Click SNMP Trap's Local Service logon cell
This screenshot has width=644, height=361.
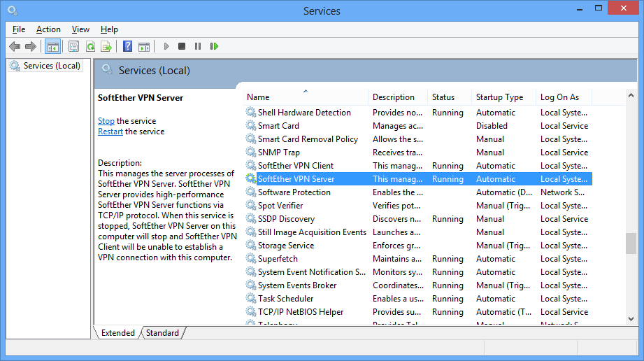point(564,152)
